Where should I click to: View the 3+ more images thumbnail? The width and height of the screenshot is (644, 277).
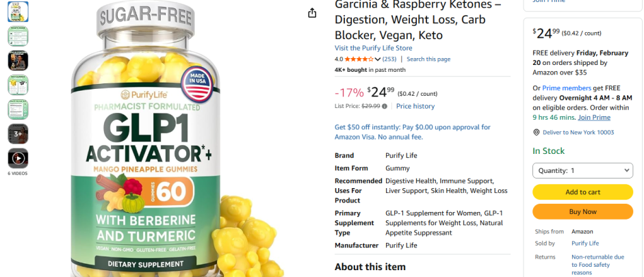pyautogui.click(x=18, y=133)
